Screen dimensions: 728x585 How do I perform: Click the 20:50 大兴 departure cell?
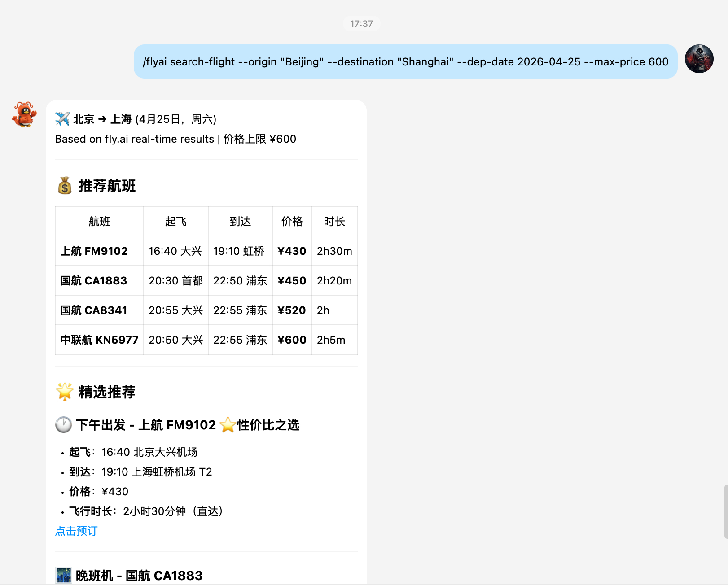[x=176, y=340]
